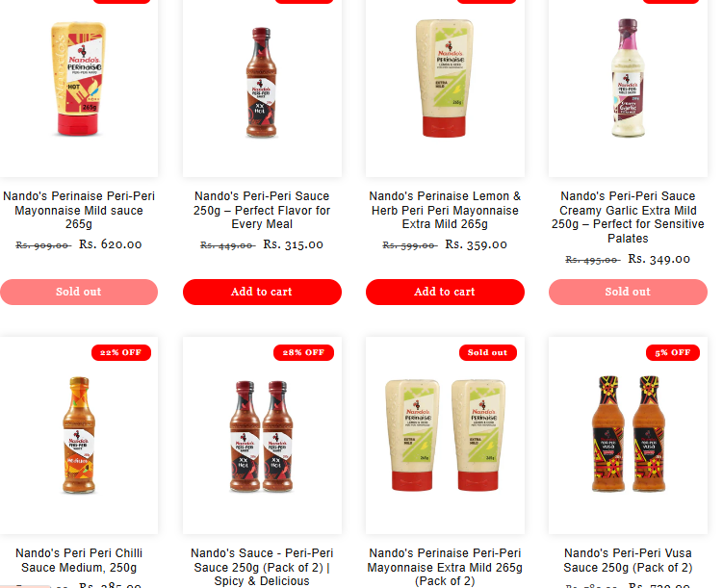
Task: View the Vusa Sauce pack of 2 image
Action: coord(628,434)
